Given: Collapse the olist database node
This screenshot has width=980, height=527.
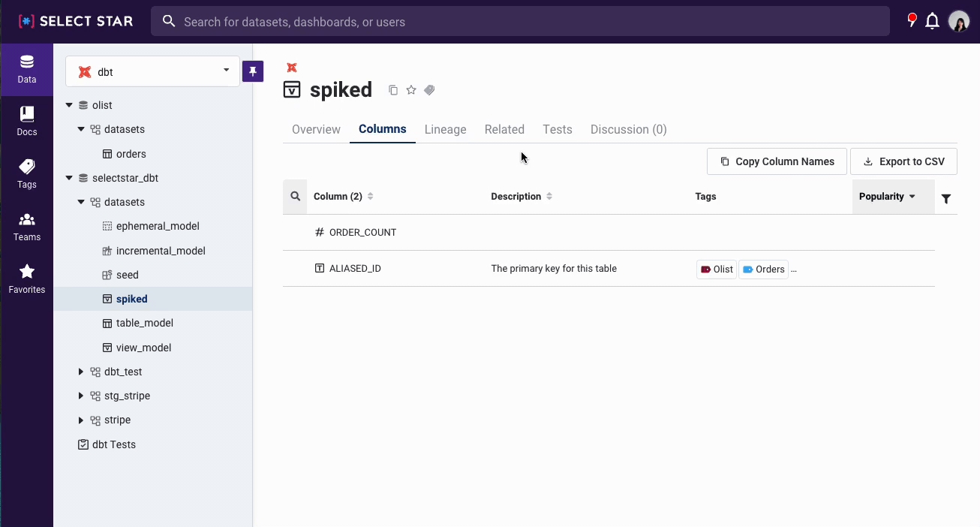Looking at the screenshot, I should coord(69,105).
